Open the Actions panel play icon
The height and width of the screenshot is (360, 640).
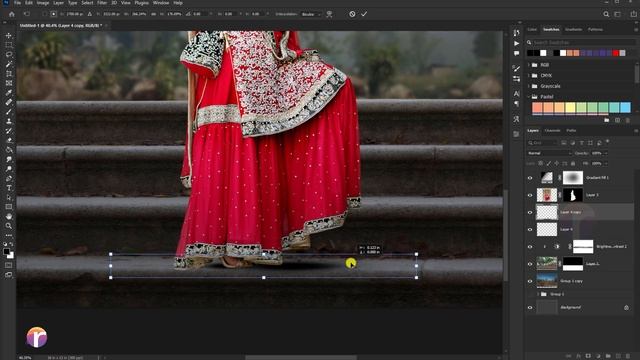pos(516,43)
